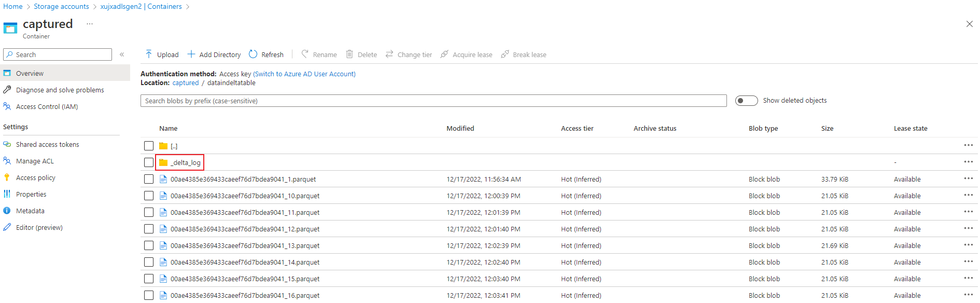
Task: Select checkbox for the _14.parquet file
Action: 149,262
